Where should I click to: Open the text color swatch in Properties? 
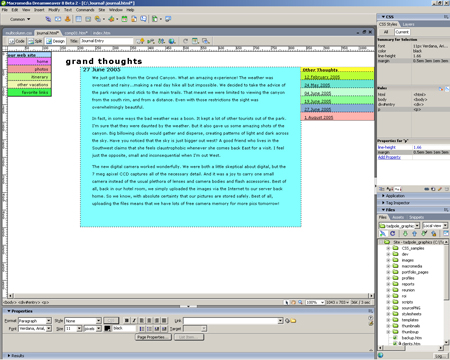pyautogui.click(x=107, y=328)
